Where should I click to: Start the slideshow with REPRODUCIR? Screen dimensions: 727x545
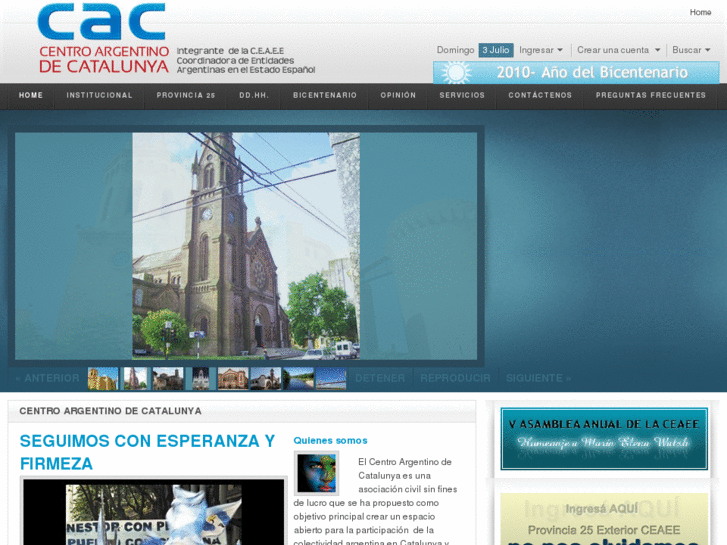[x=455, y=378]
